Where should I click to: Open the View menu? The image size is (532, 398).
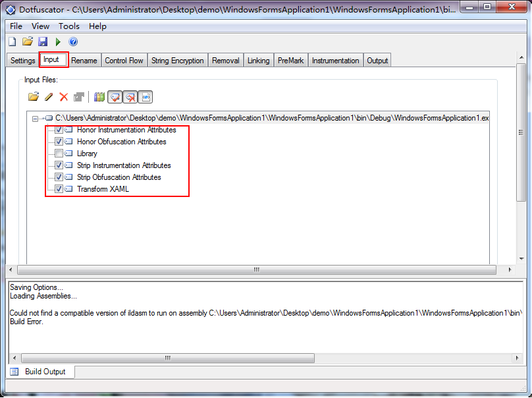(40, 26)
